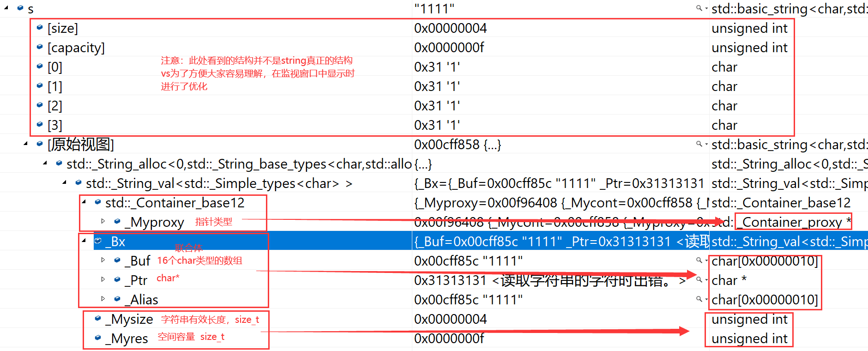Viewport: 868px width, 351px height.
Task: Click the icon beside std::_String_val row
Action: tap(78, 182)
